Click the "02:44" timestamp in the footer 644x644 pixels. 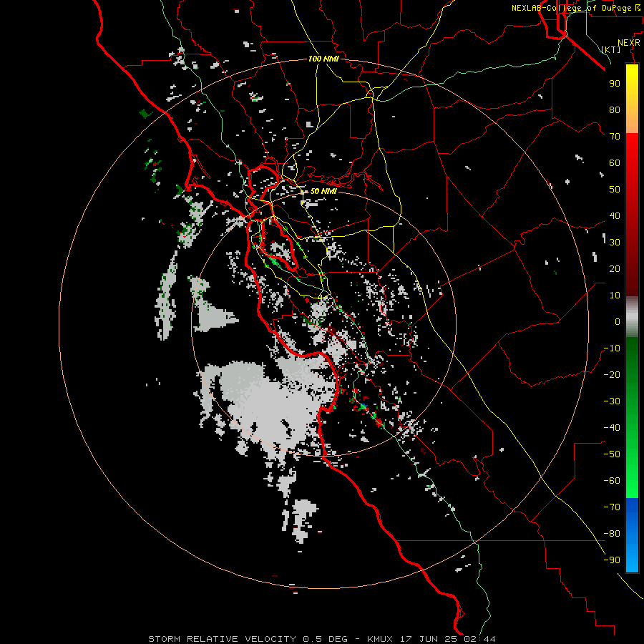click(479, 639)
